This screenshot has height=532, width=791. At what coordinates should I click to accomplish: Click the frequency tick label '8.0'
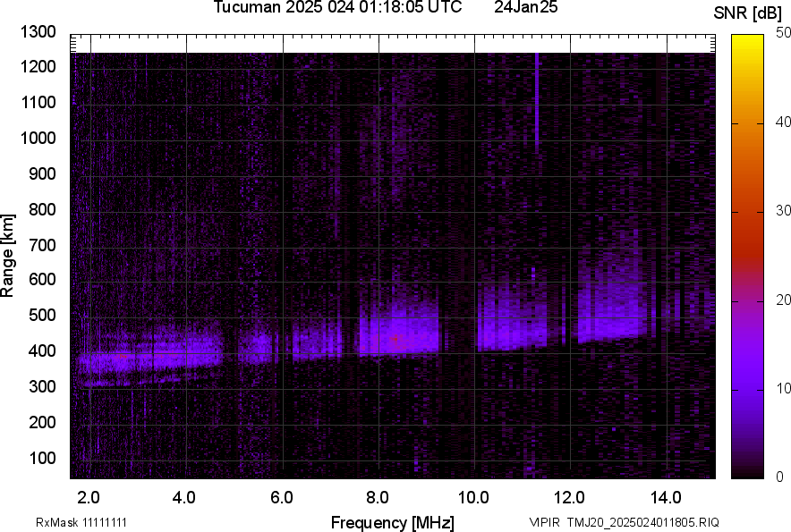[378, 498]
